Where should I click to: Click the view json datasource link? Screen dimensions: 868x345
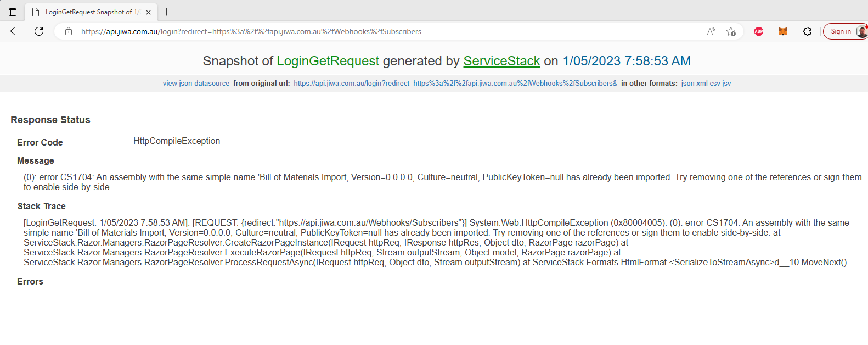(x=196, y=84)
